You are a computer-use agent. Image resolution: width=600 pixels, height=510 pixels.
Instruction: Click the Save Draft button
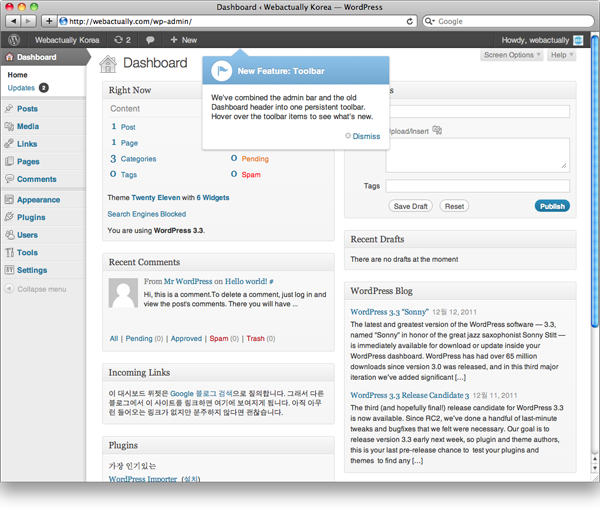coord(411,206)
